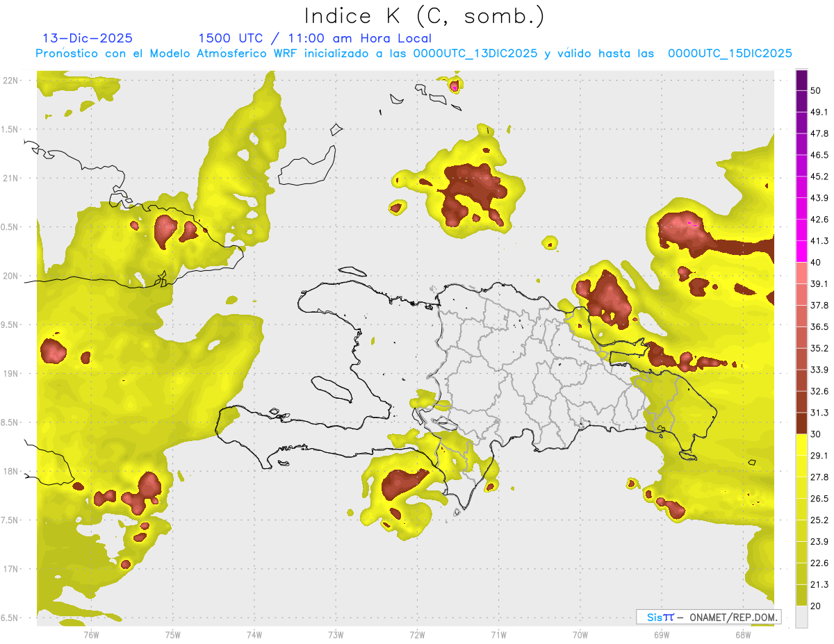834x644 pixels.
Task: Click the 'Indice K (C, somb.)' title
Action: point(424,17)
